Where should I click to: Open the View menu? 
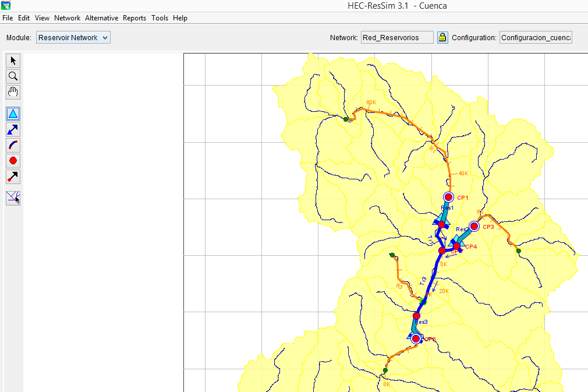pos(42,18)
